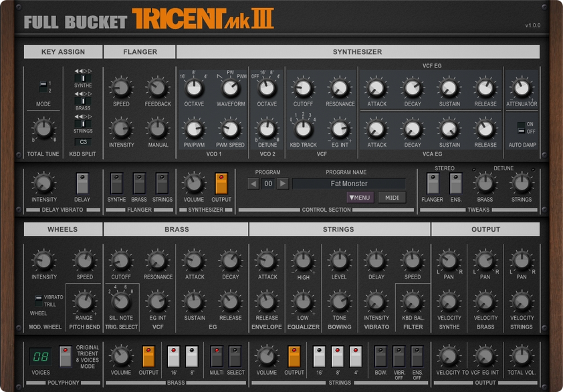Viewport: 563px width, 392px height.
Task: Flip the key assign MODE 1/2 switch
Action: (x=43, y=86)
